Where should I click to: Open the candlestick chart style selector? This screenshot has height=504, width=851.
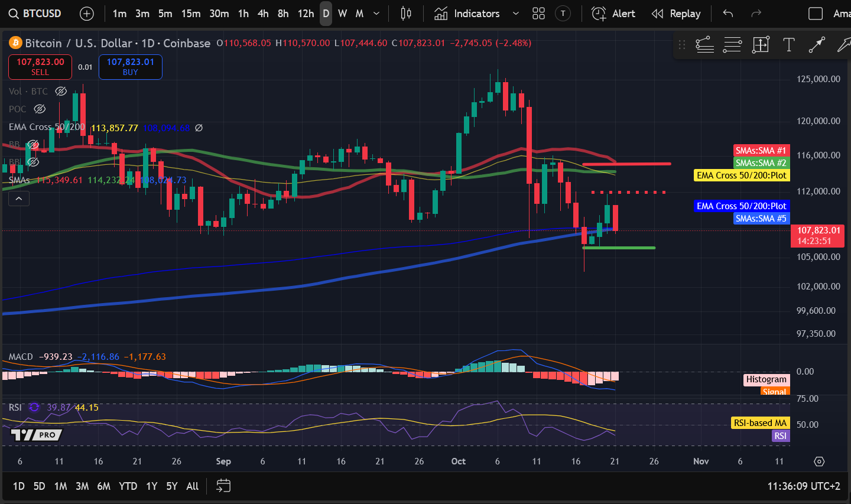[x=406, y=14]
